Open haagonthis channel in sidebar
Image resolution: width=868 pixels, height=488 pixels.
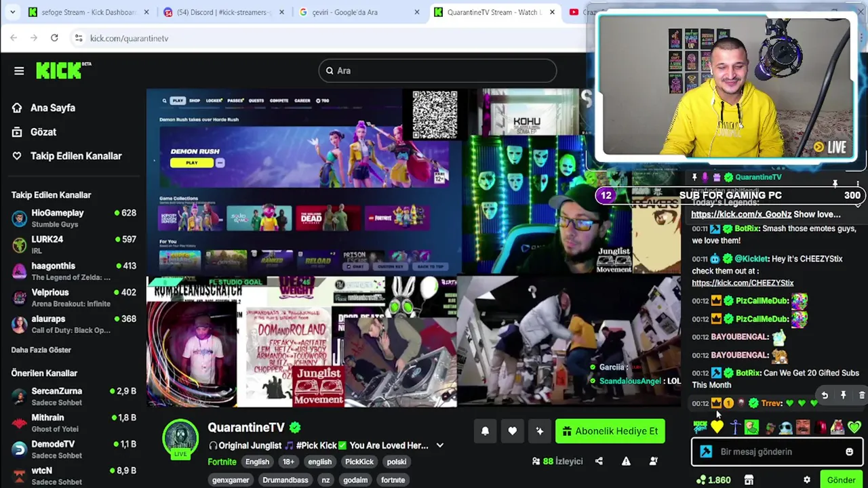tap(73, 271)
